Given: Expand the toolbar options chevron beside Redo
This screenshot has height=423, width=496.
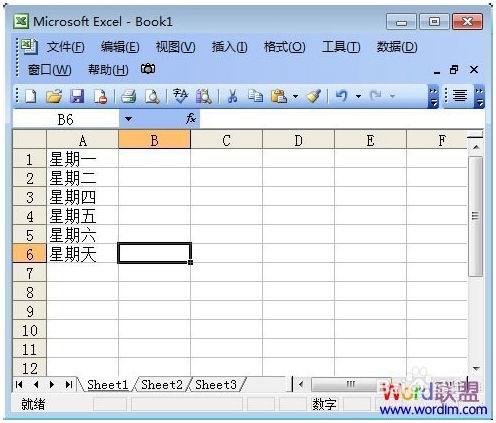Looking at the screenshot, I should (x=433, y=97).
